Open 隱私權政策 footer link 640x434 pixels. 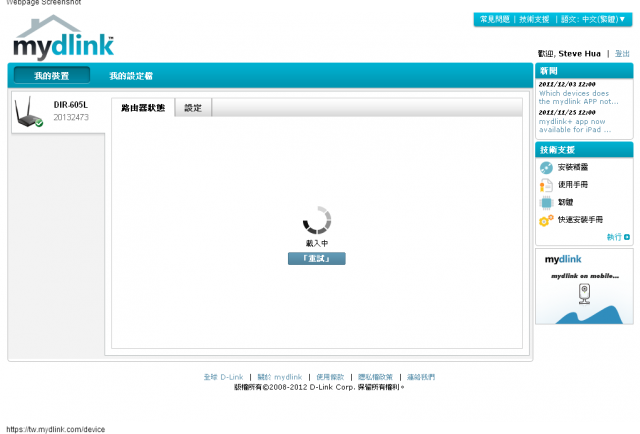(x=376, y=377)
